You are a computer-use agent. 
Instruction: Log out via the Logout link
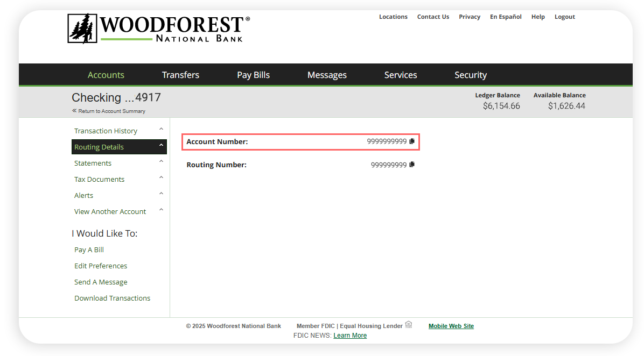564,17
